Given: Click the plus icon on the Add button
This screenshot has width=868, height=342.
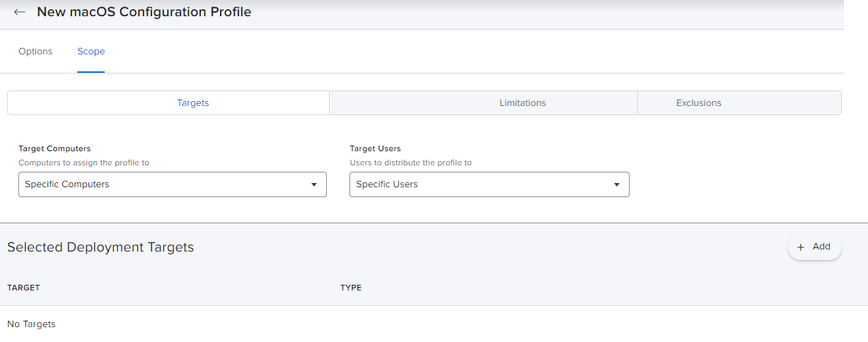Looking at the screenshot, I should coord(801,247).
